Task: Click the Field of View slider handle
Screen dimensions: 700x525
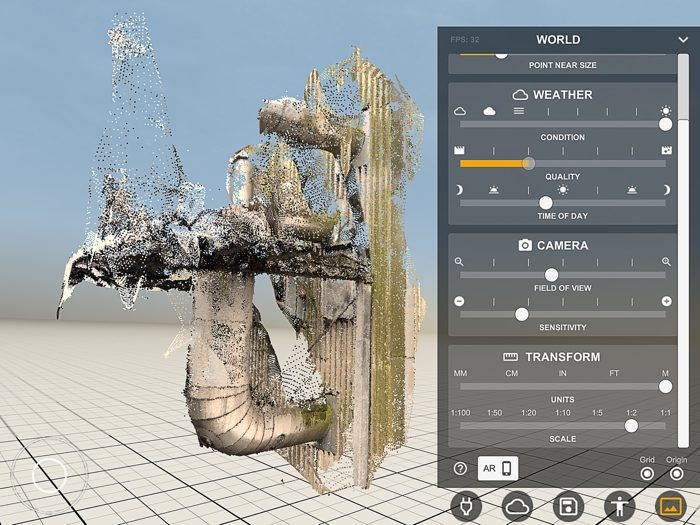Action: [551, 275]
